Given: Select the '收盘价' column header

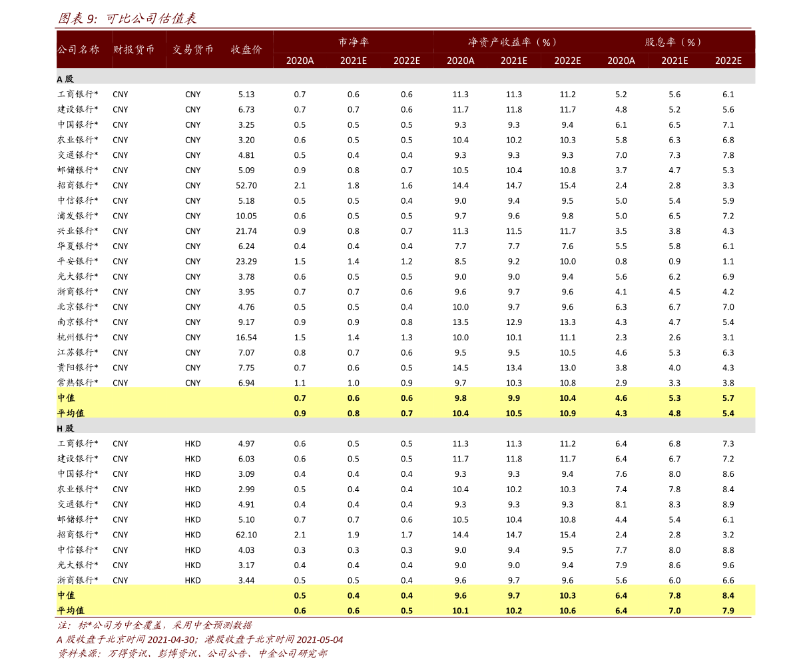Looking at the screenshot, I should (246, 49).
